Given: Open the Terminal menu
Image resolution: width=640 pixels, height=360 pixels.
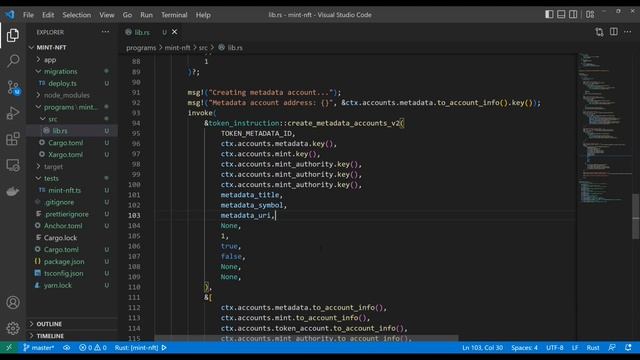Looking at the screenshot, I should (x=174, y=15).
